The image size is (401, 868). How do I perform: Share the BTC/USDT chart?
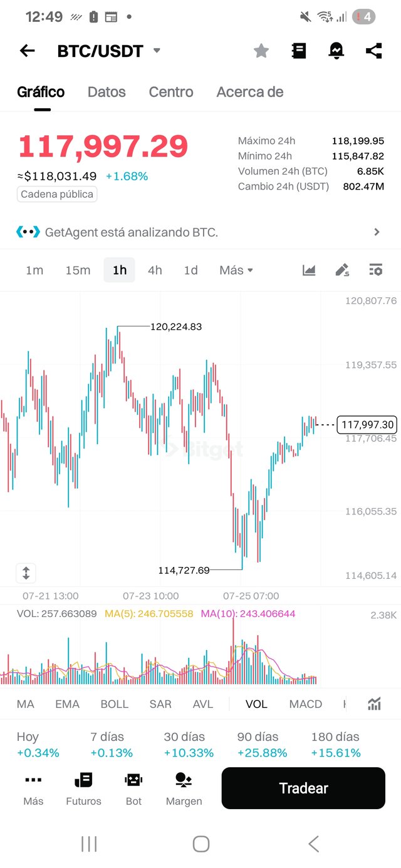pos(374,51)
